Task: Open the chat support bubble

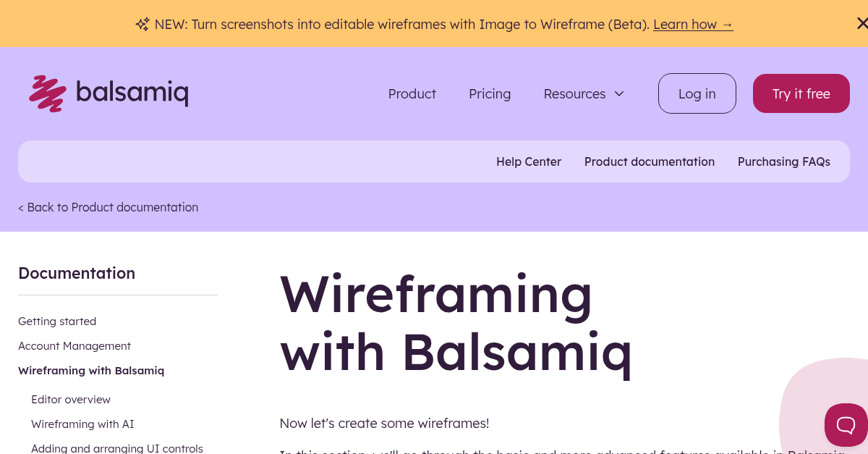Action: [845, 425]
